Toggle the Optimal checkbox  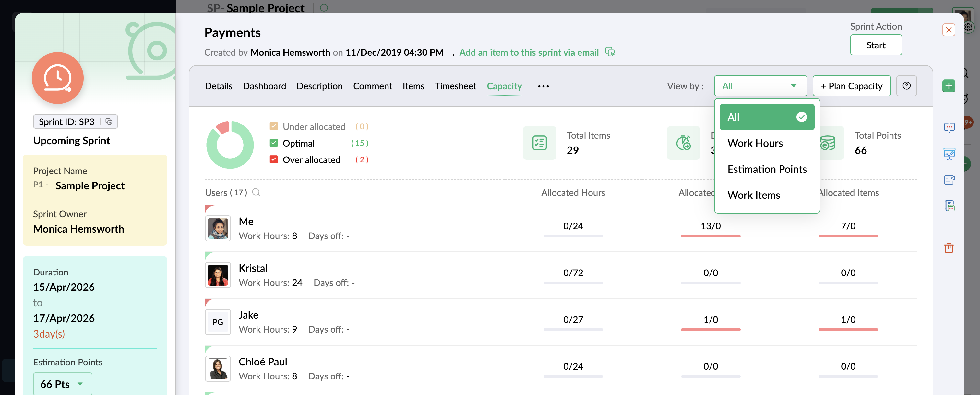273,143
